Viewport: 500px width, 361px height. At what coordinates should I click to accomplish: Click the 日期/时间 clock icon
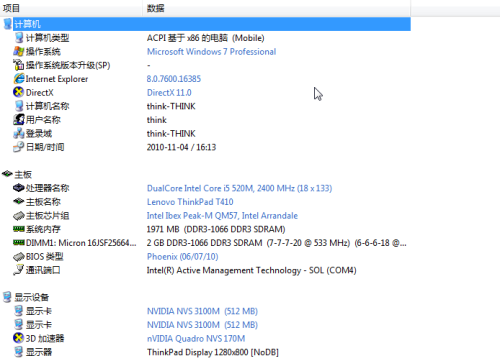[x=19, y=147]
